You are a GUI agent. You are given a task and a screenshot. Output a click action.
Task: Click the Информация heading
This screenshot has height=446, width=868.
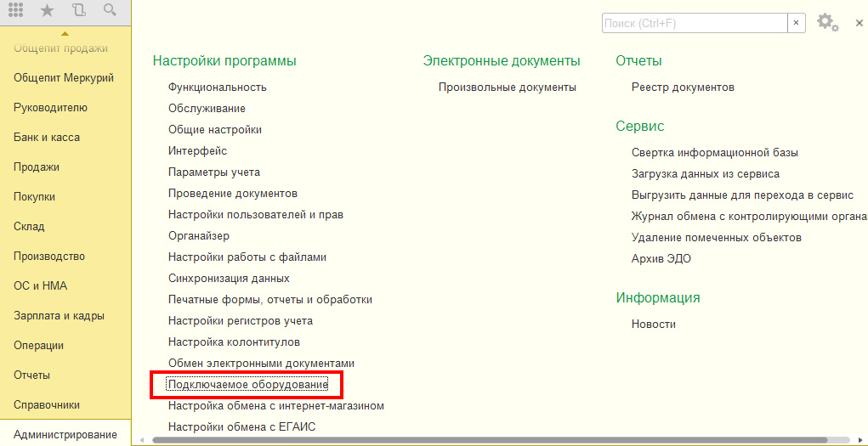click(x=658, y=297)
